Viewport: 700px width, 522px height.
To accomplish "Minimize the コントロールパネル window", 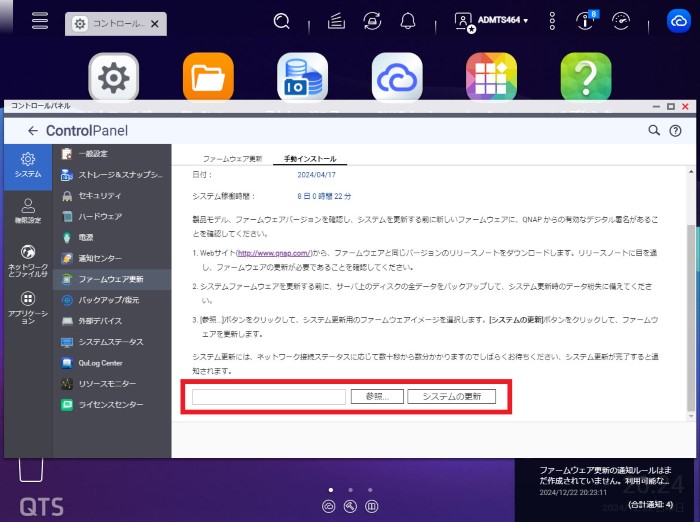I will 656,106.
